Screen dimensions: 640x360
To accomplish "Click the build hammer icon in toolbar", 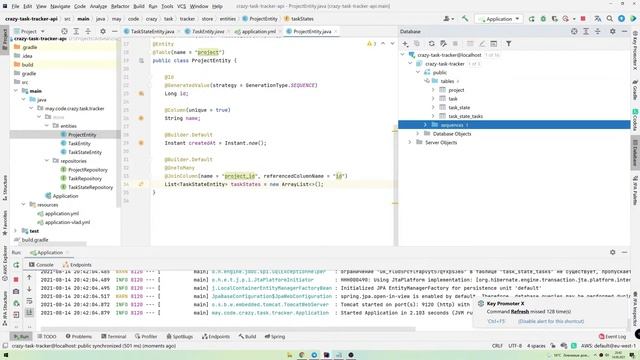I will [x=465, y=19].
